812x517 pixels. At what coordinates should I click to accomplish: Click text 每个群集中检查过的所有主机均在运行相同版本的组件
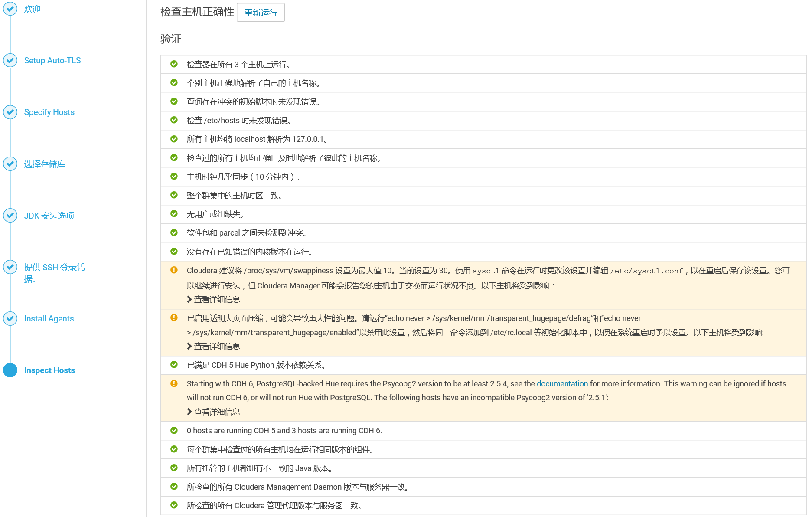281,450
